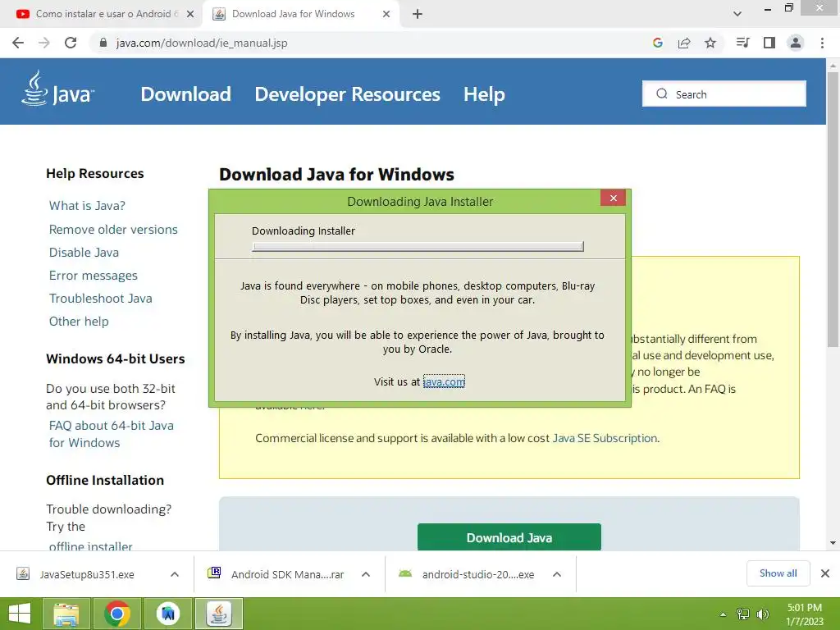Close the Download Java for Windows tab
Image resolution: width=840 pixels, height=630 pixels.
click(386, 14)
